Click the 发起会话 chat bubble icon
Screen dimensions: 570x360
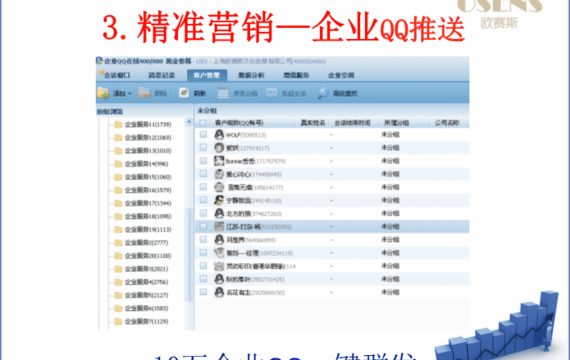tap(272, 93)
